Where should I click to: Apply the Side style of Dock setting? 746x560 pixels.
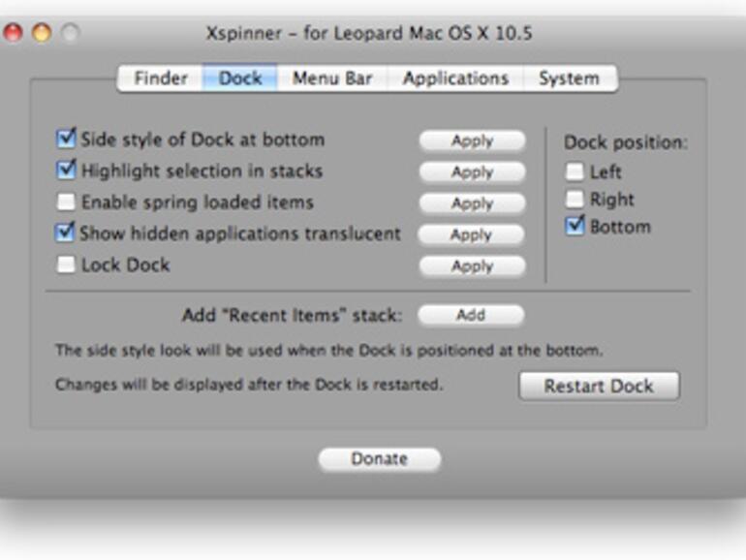pyautogui.click(x=472, y=140)
